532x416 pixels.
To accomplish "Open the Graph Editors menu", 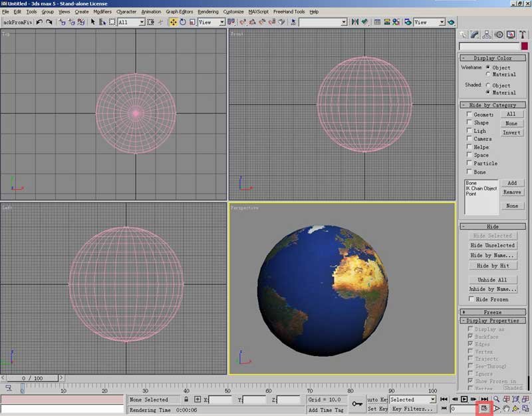I will pos(180,12).
